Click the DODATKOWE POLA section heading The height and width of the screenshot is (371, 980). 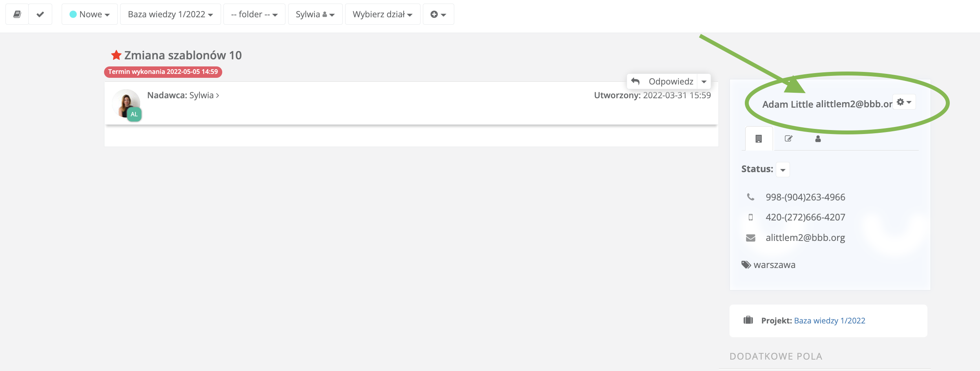(x=776, y=356)
